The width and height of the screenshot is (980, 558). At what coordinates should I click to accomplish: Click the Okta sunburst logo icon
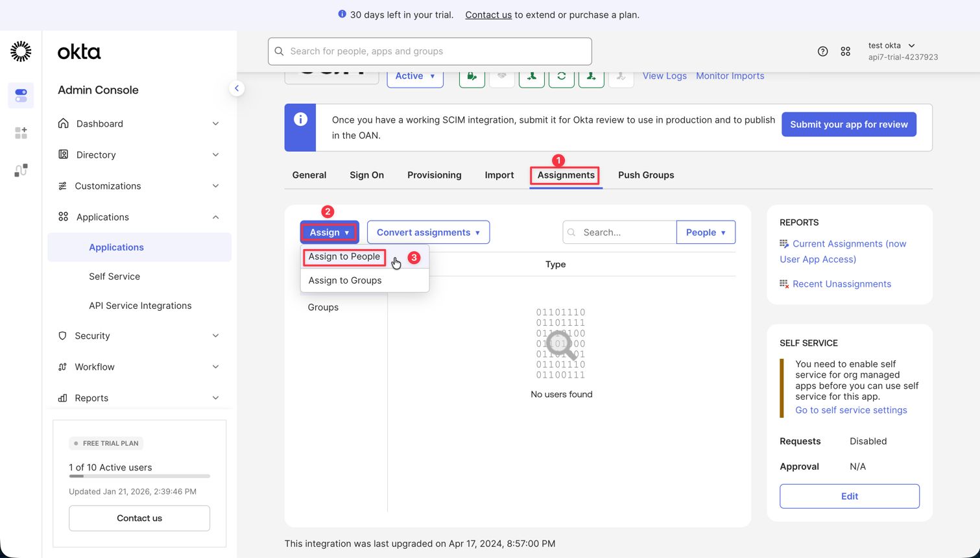(21, 51)
